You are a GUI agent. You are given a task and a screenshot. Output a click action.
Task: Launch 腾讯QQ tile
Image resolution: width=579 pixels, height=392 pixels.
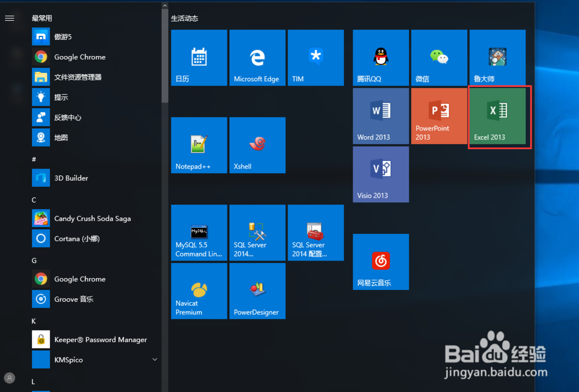(x=381, y=57)
